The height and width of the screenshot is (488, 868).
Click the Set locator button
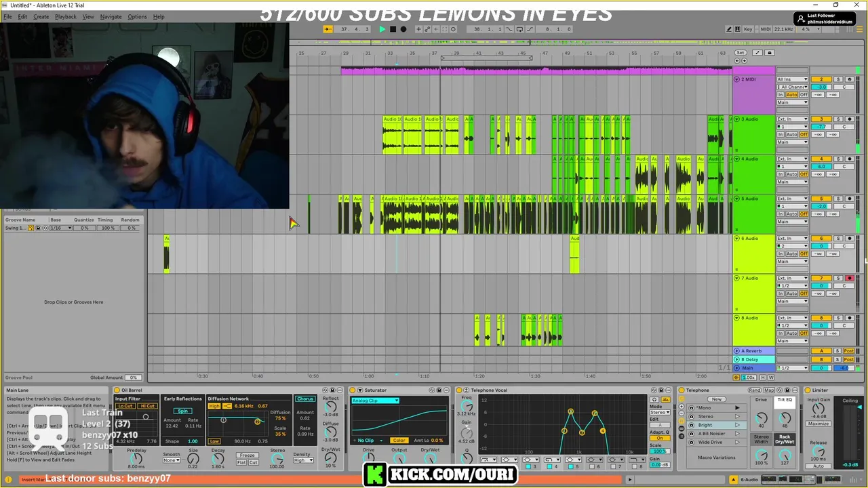click(741, 53)
